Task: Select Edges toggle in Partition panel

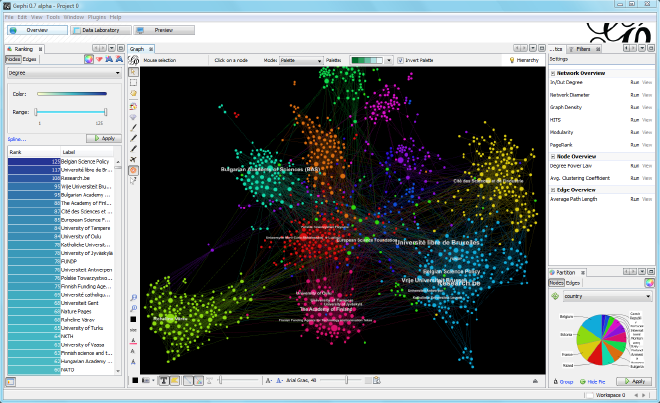Action: tap(573, 283)
